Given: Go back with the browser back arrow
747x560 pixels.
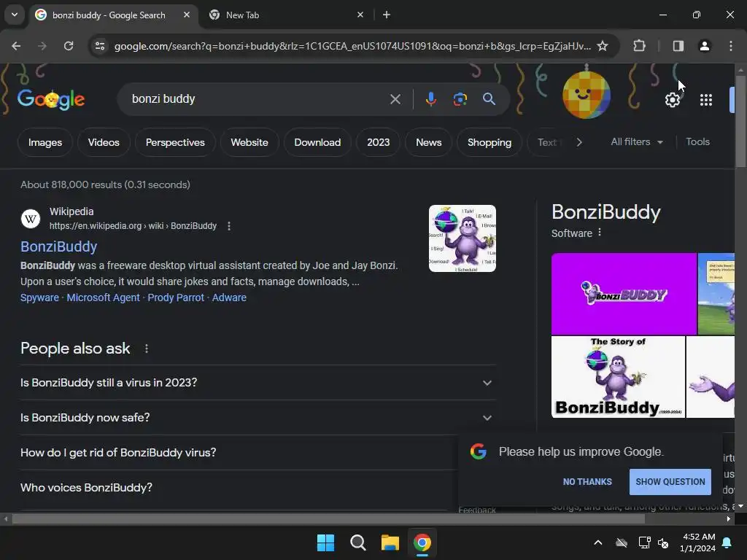Looking at the screenshot, I should (16, 46).
